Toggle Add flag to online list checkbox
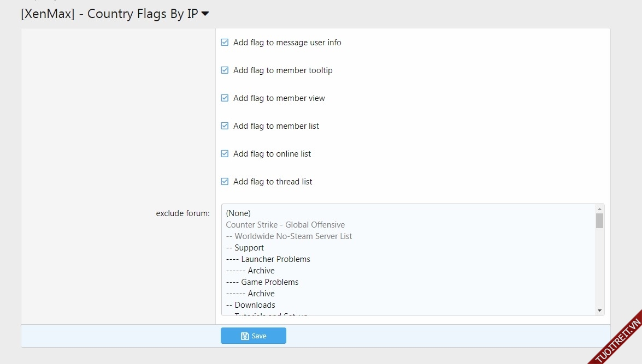The height and width of the screenshot is (364, 642). [225, 154]
